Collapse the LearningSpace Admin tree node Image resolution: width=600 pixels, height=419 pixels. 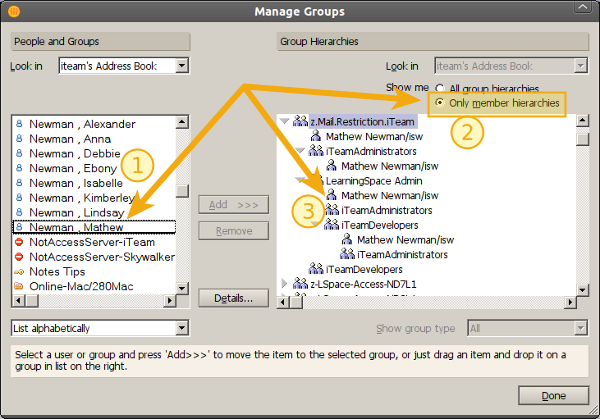click(x=301, y=180)
